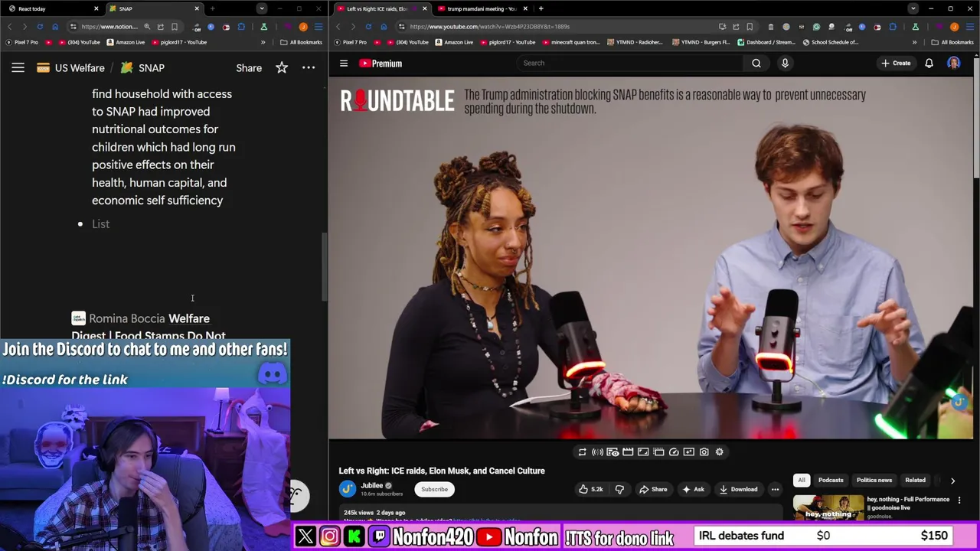Close the trump mamdani meeting tab
This screenshot has width=980, height=551.
pos(525,8)
